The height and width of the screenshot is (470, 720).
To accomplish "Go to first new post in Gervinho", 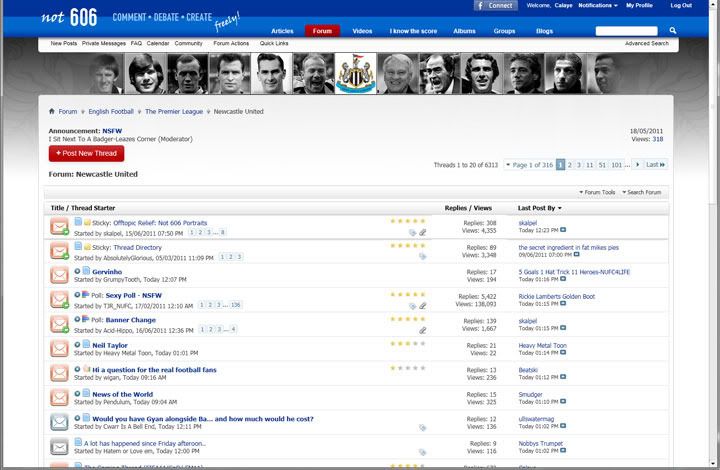I will click(x=77, y=271).
